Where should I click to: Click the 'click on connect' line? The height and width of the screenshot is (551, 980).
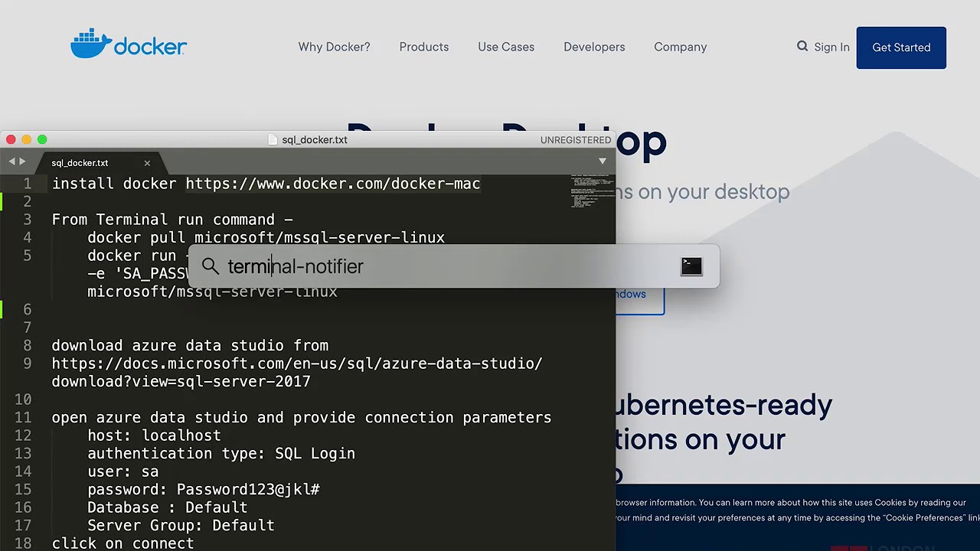(x=122, y=543)
